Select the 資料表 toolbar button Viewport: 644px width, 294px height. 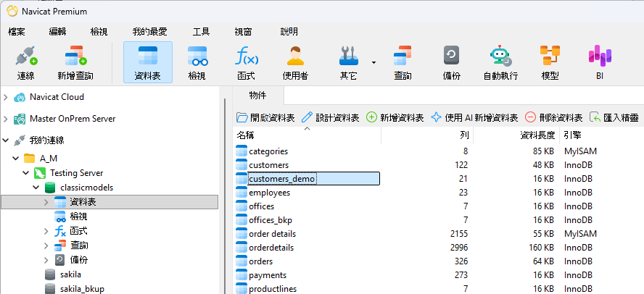coord(148,62)
